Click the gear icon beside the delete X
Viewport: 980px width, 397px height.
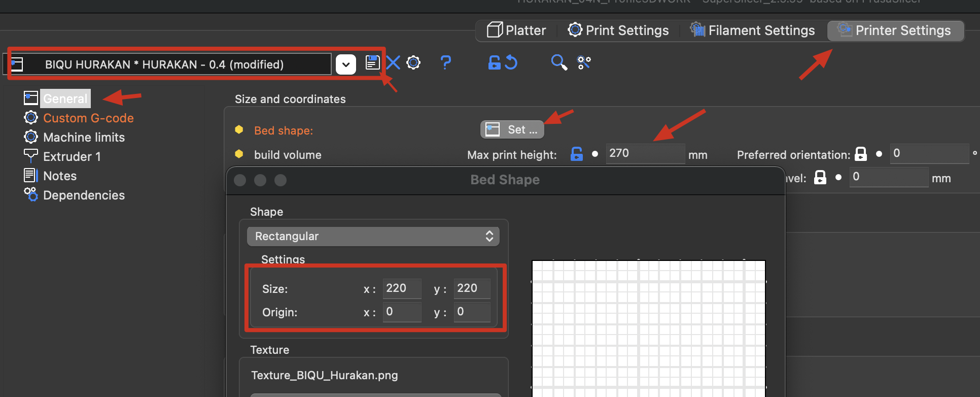pos(414,63)
